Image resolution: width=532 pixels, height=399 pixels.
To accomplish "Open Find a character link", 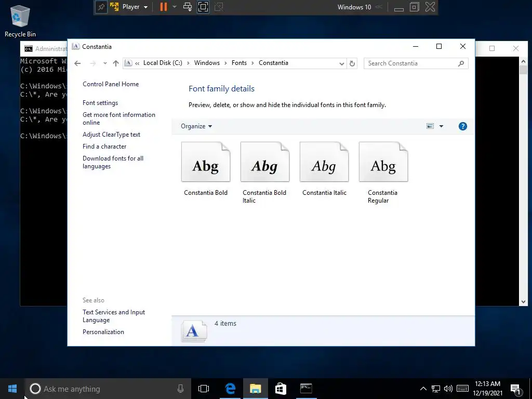I will pos(104,146).
